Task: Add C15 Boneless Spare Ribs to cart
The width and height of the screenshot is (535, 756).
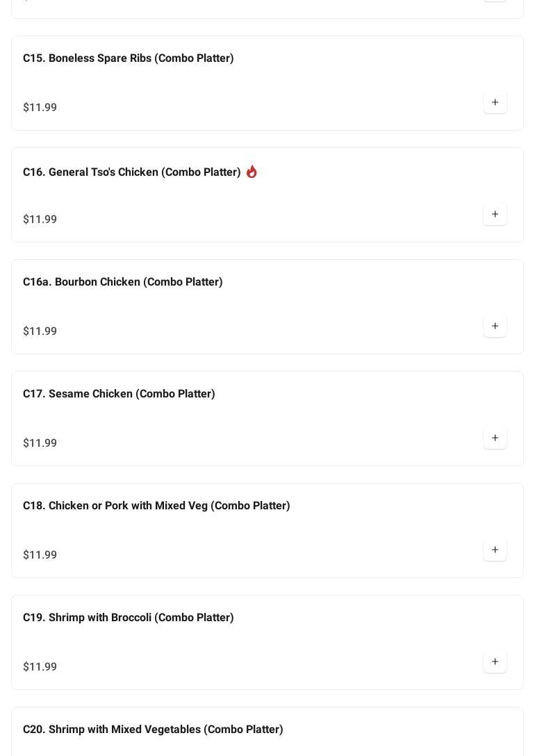Action: 495,103
